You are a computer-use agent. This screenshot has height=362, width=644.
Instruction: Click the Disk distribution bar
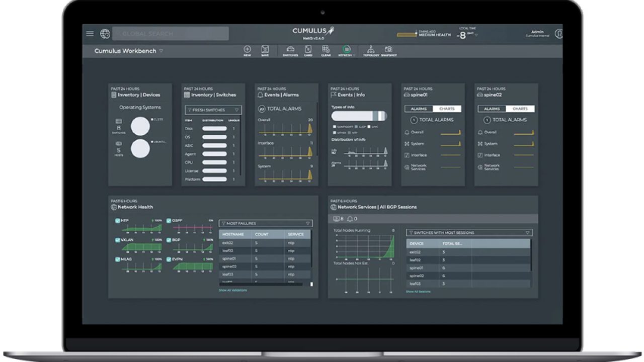pos(214,129)
